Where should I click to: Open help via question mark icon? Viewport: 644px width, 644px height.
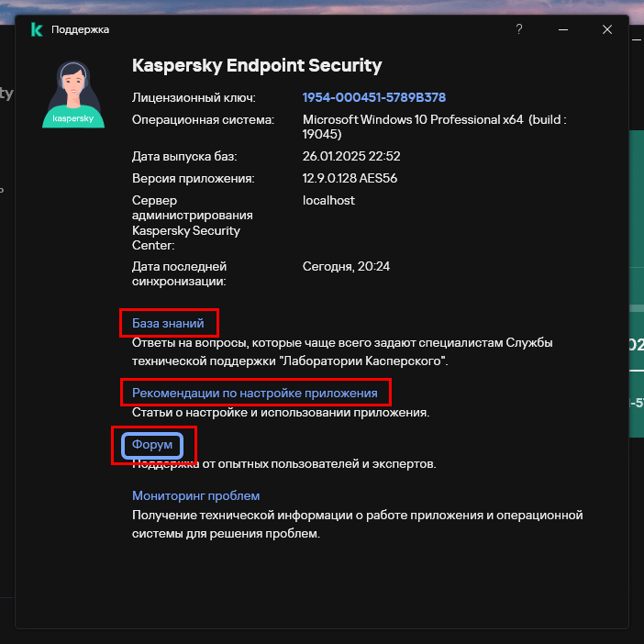(x=518, y=29)
